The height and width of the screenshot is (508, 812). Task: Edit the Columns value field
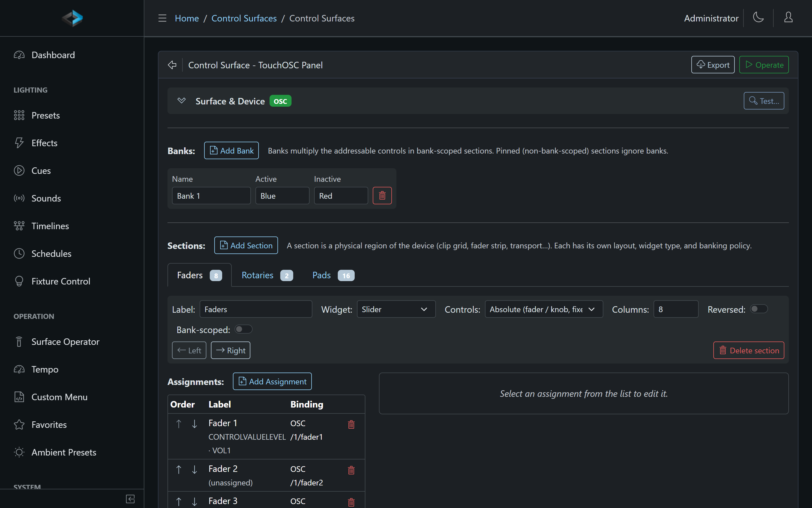point(676,309)
